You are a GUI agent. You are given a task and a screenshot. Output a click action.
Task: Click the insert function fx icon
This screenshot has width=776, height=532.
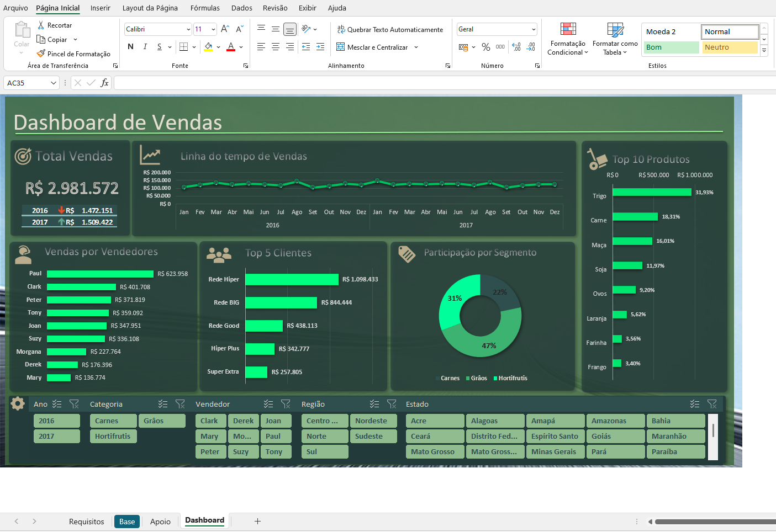(x=104, y=83)
